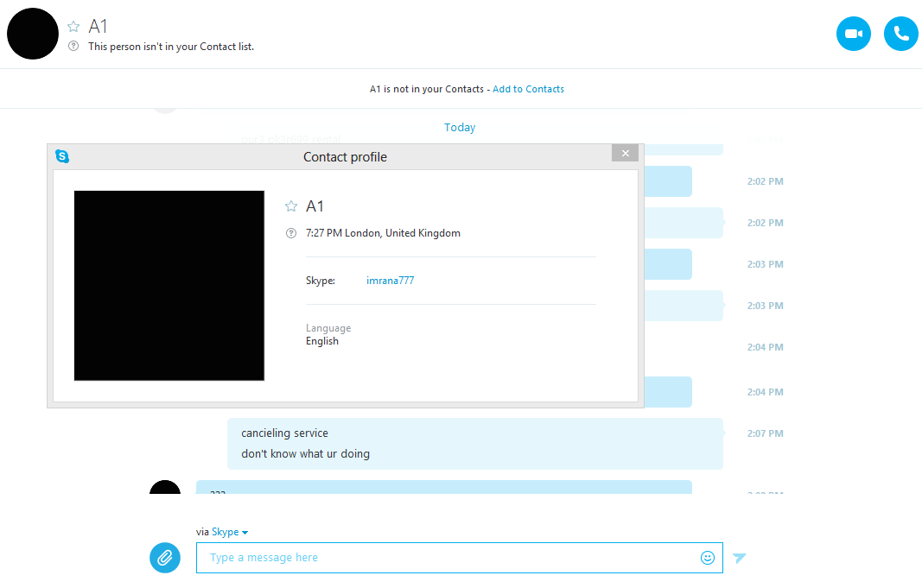Click the favorite star next to A1 in header
The image size is (922, 588).
(73, 27)
